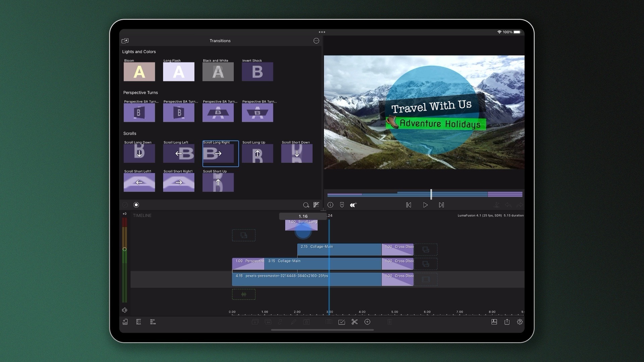Toggle the selection checkmark tool in bottom toolbar
644x362 pixels.
click(x=342, y=322)
